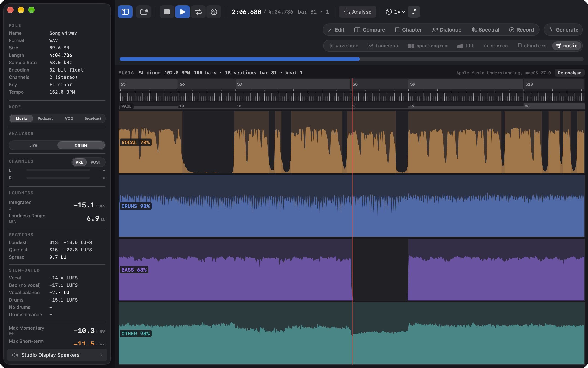Screen dimensions: 588x368
Task: Show the stereo view
Action: 496,46
